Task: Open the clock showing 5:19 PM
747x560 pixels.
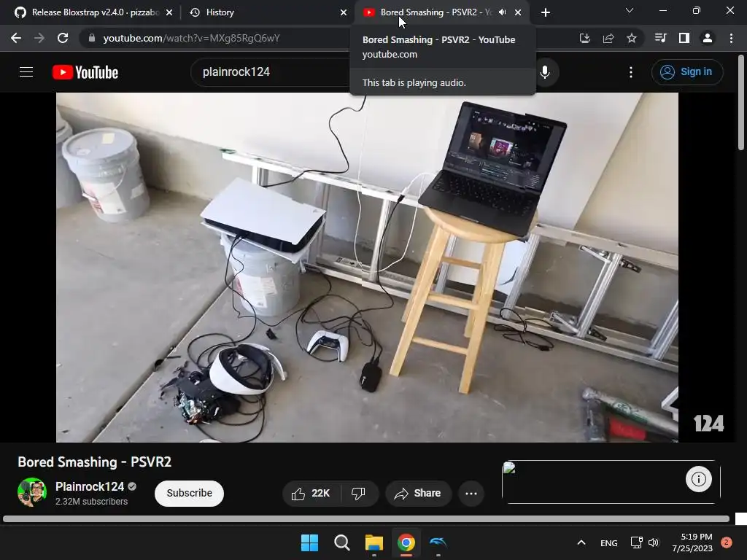Action: 692,542
